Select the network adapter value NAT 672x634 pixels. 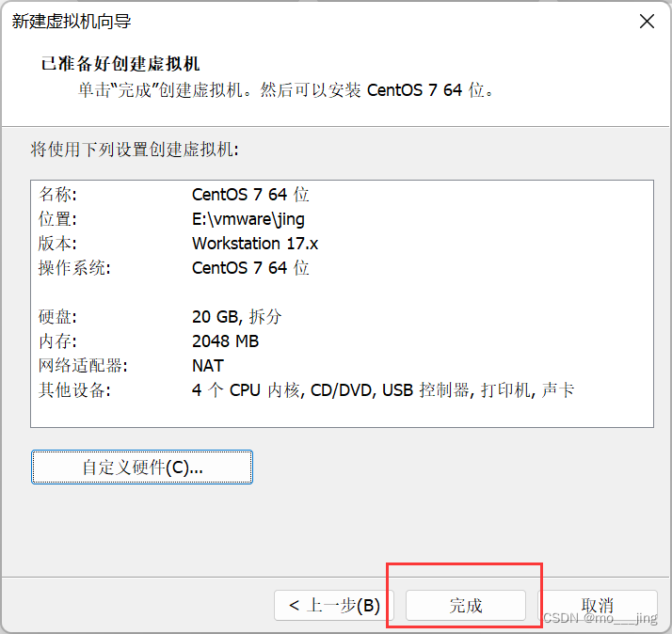click(208, 365)
